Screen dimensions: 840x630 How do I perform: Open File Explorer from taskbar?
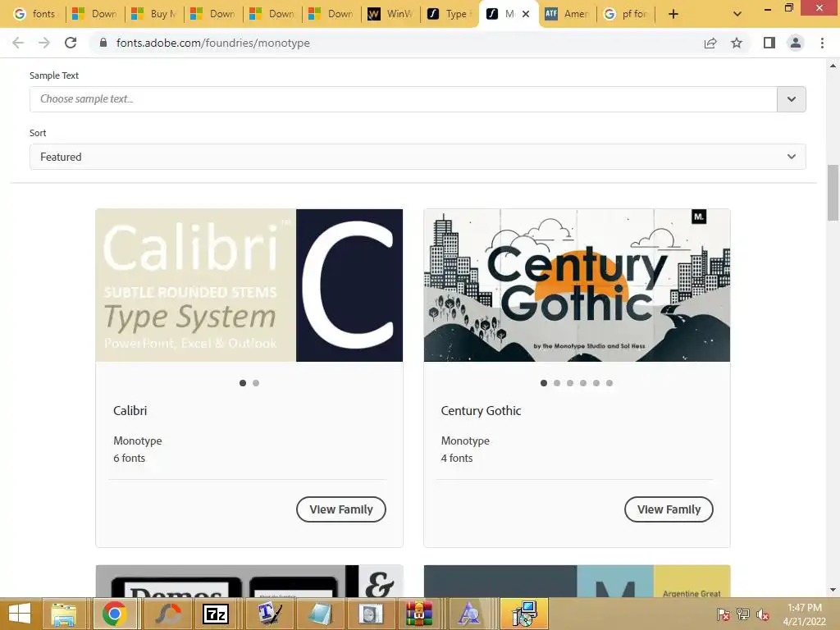[64, 614]
